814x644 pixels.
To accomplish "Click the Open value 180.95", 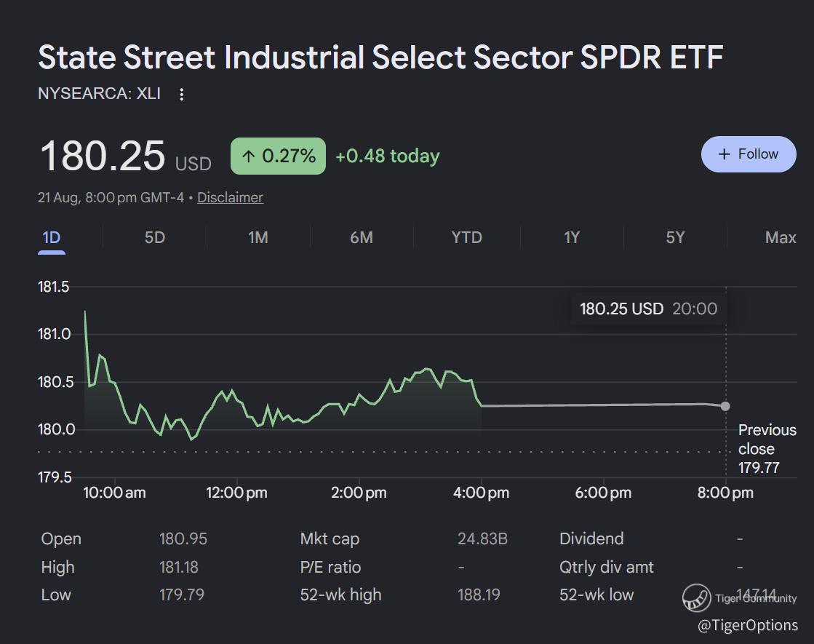I will click(183, 538).
